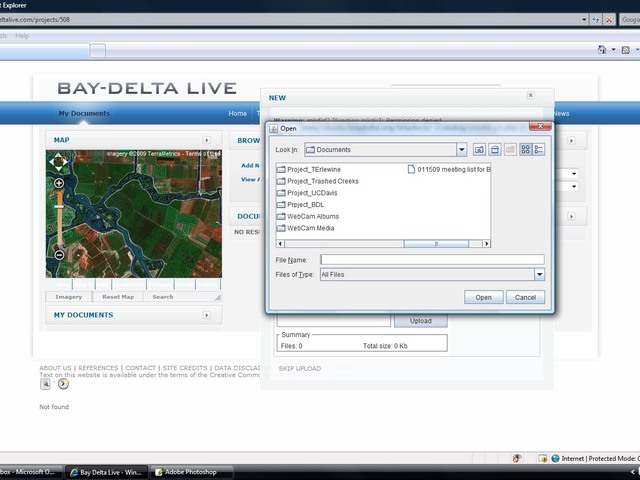Switch Open dialog to Details view

[x=539, y=150]
